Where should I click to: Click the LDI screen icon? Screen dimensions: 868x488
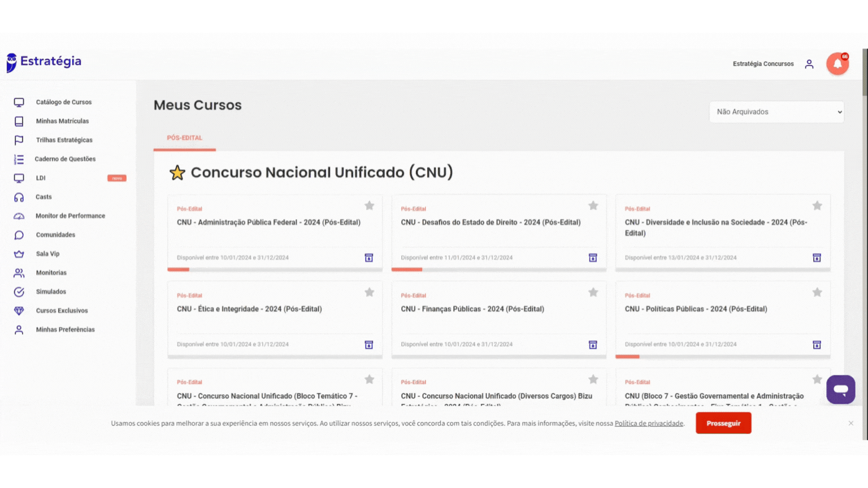tap(19, 178)
